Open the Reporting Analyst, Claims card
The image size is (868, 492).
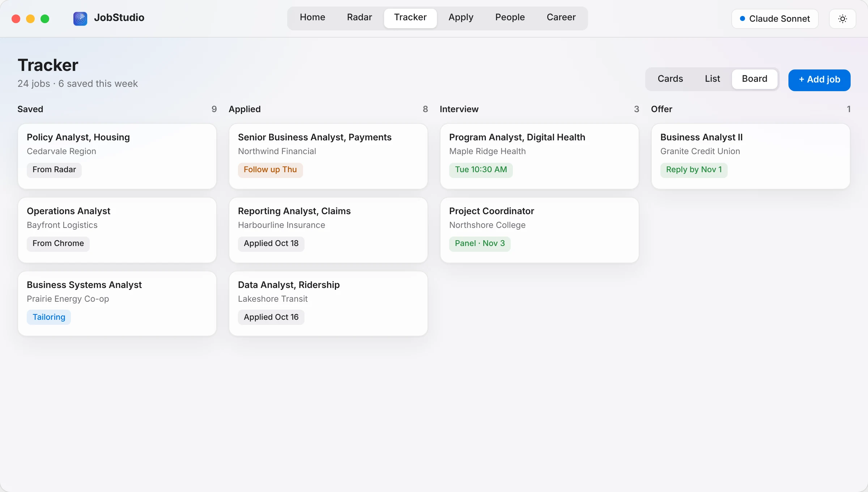(x=328, y=230)
